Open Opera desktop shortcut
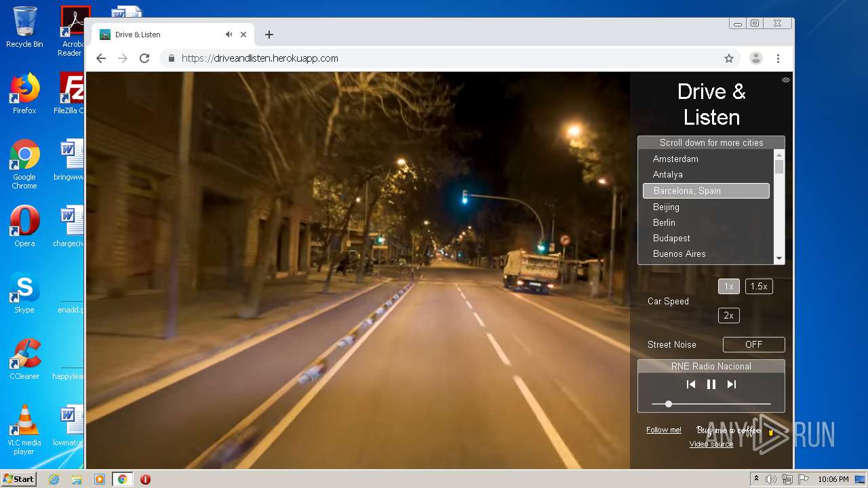 tap(24, 226)
